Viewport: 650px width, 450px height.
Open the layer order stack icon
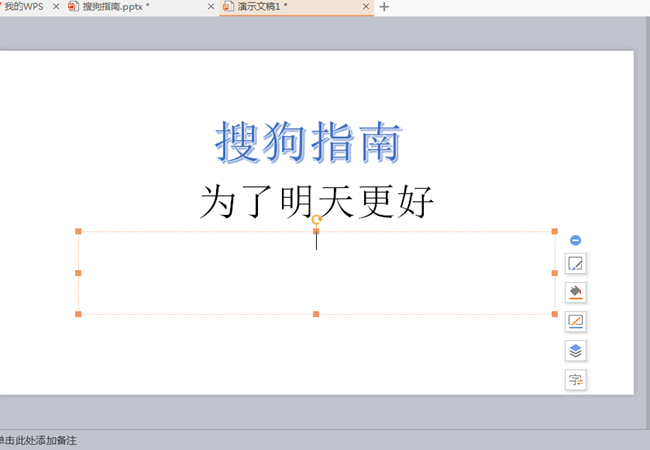tap(576, 351)
